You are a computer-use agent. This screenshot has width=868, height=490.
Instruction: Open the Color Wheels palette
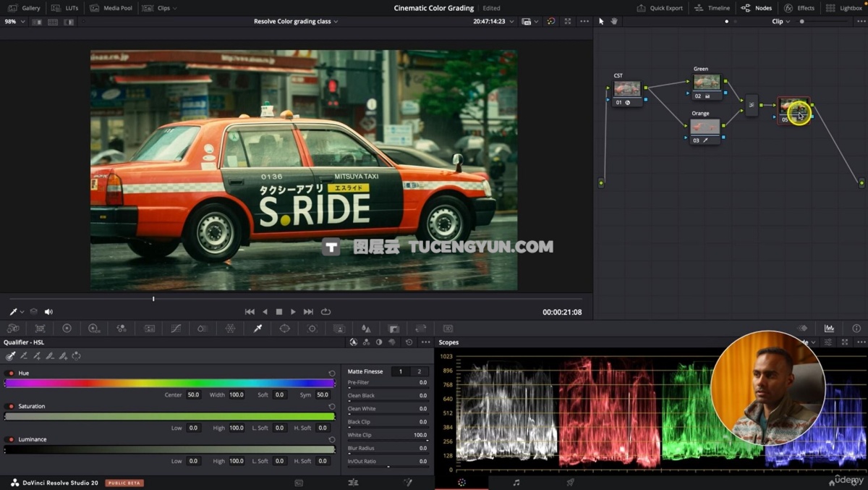coord(67,329)
